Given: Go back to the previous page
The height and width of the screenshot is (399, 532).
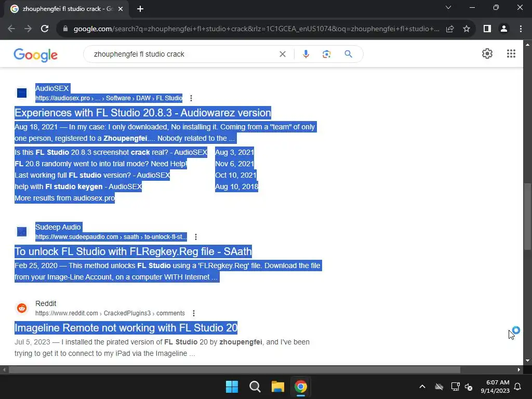Looking at the screenshot, I should coord(11,29).
